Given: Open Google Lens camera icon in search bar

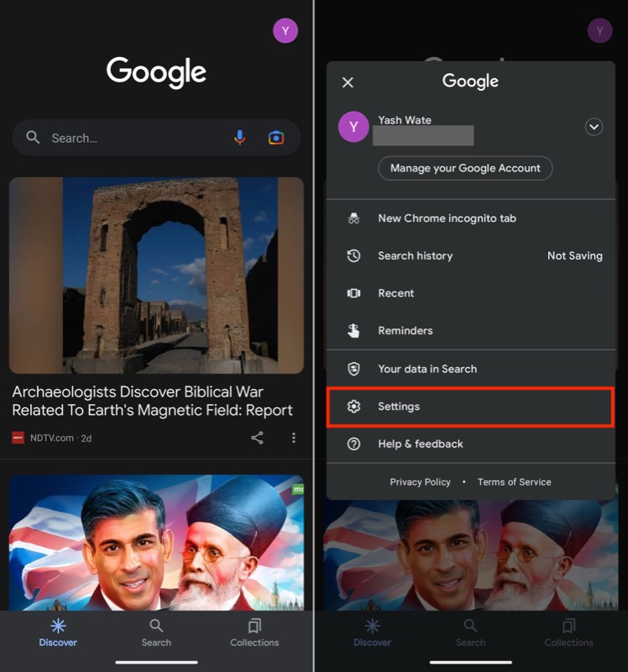Looking at the screenshot, I should coord(276,138).
